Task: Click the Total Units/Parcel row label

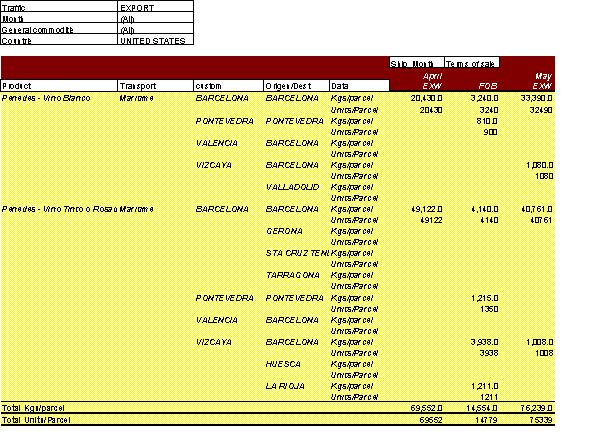Action: point(36,420)
